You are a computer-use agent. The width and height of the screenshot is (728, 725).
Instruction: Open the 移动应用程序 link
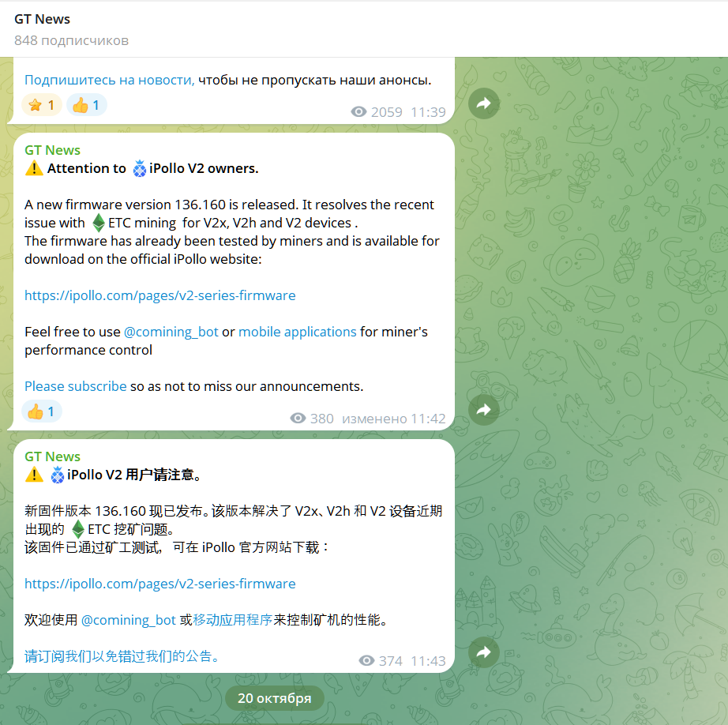point(233,620)
